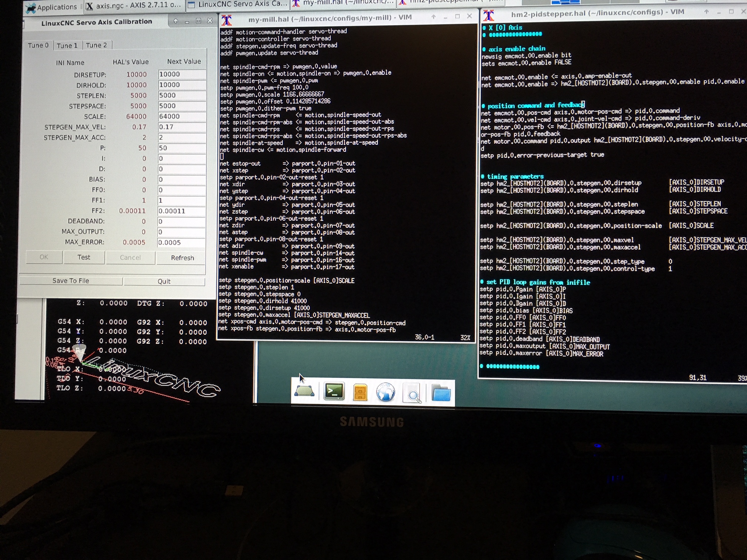Click the DEADBAND next value field
Screen dimensions: 747x560
[182, 221]
